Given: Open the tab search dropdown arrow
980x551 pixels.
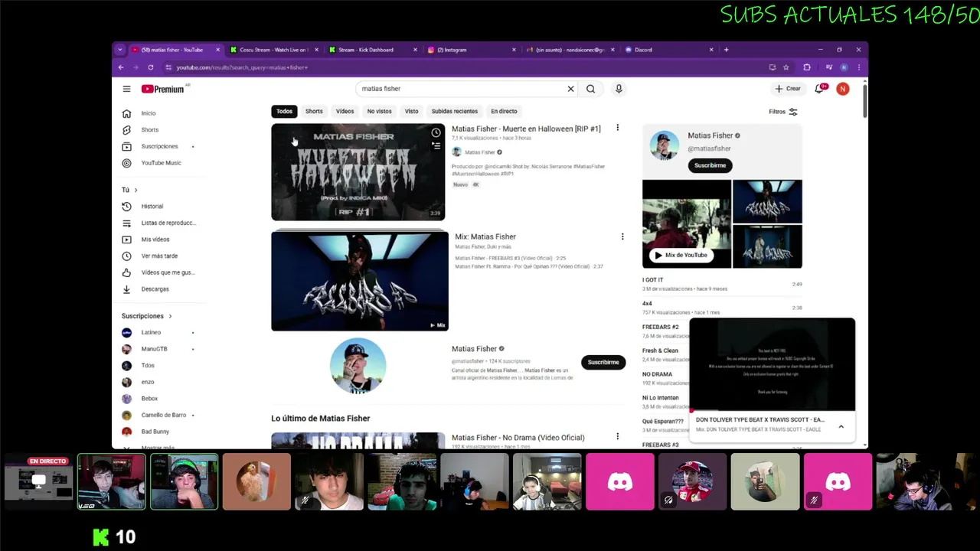Looking at the screenshot, I should [x=119, y=50].
